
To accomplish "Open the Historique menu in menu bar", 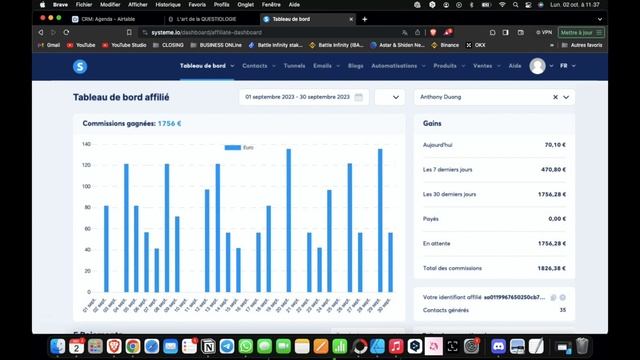I will pyautogui.click(x=168, y=5).
